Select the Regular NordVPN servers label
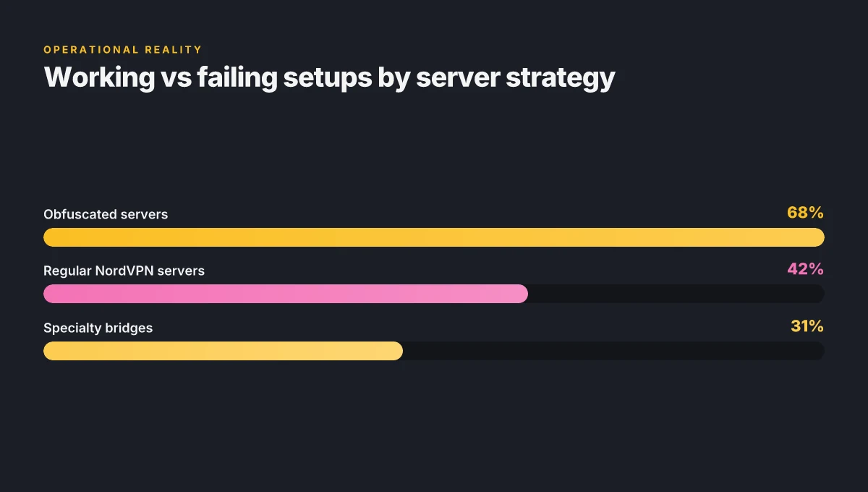This screenshot has width=868, height=492. (124, 271)
